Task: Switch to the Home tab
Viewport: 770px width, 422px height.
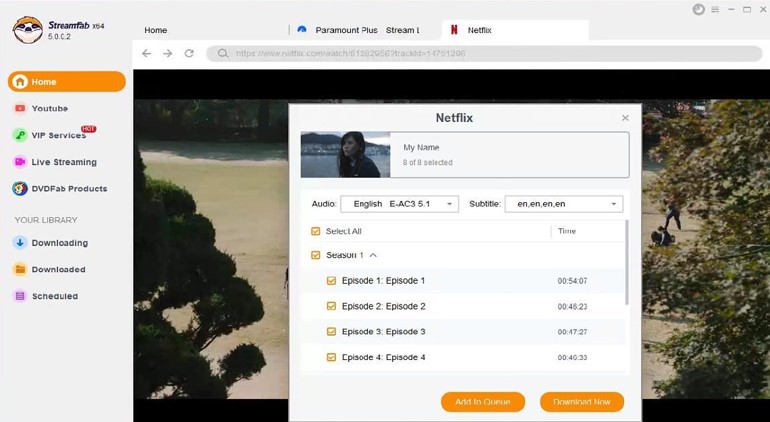Action: click(156, 30)
